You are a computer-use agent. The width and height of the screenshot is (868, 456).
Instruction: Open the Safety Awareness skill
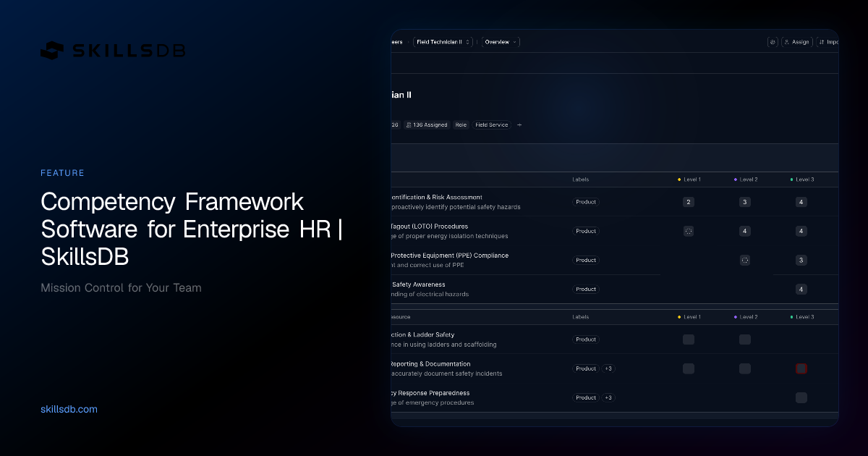(x=418, y=284)
